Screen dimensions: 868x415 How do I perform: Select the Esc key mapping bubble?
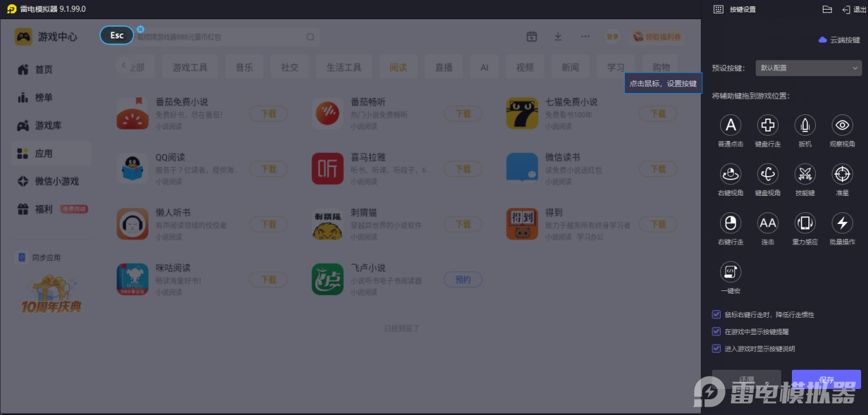[116, 35]
